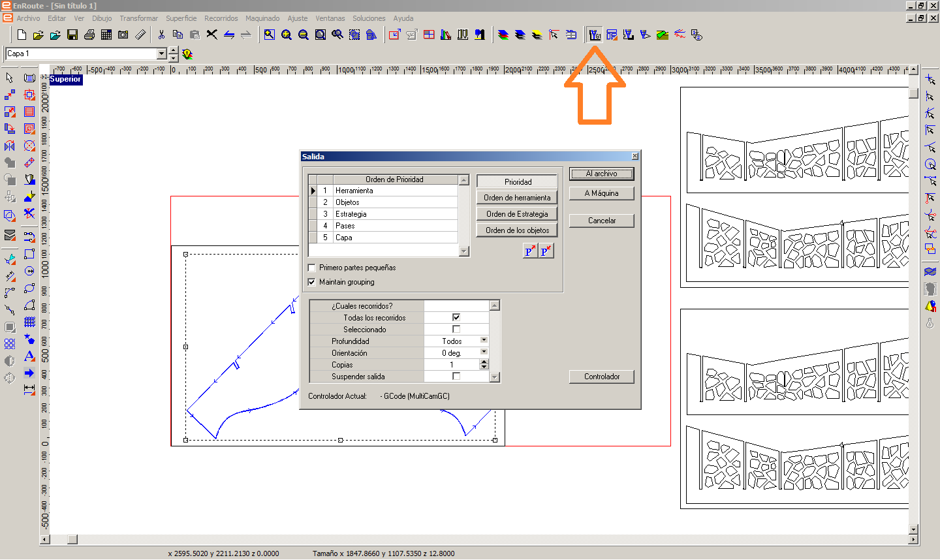The width and height of the screenshot is (940, 560).
Task: Open the Recorridos menu
Action: (221, 18)
